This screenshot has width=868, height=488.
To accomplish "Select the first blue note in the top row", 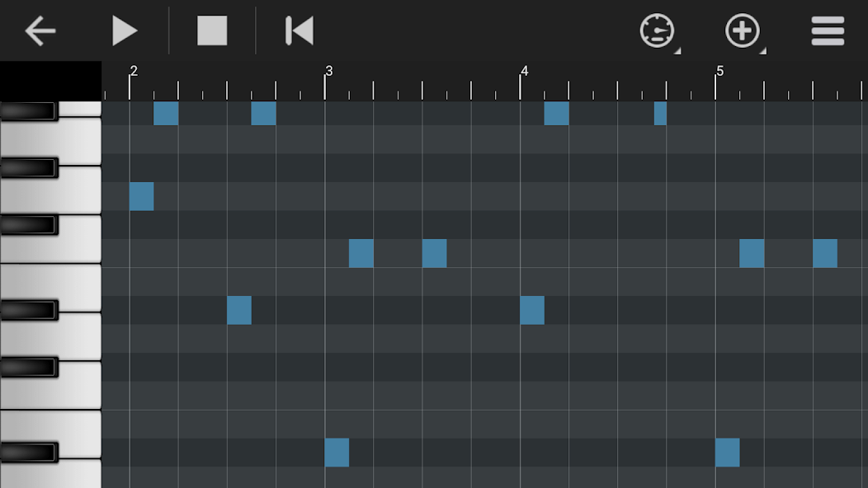I will pyautogui.click(x=165, y=115).
